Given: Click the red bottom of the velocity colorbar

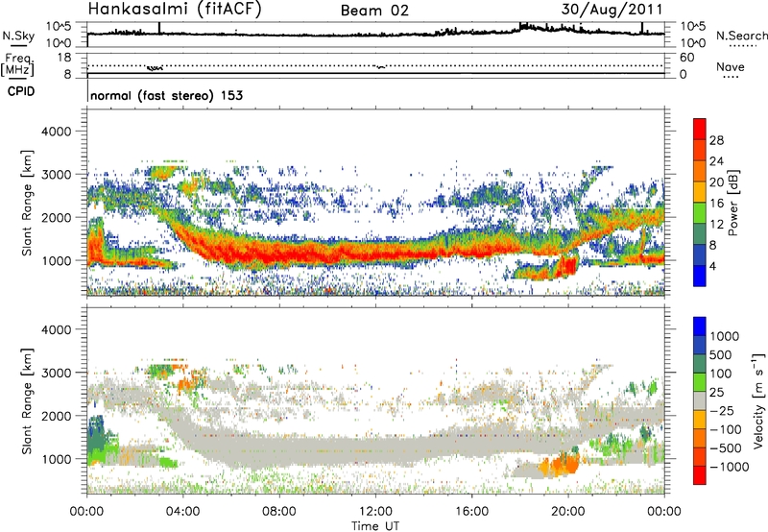Looking at the screenshot, I should [700, 475].
